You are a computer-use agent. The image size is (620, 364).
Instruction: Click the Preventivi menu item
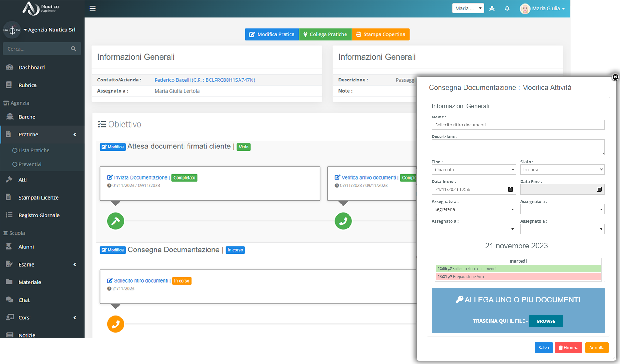[x=30, y=164]
